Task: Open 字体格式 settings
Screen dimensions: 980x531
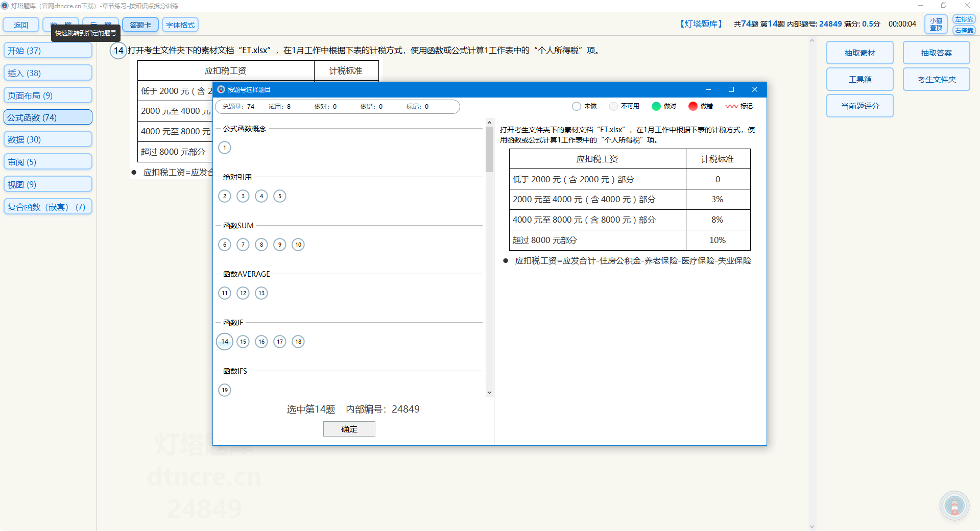Action: tap(180, 25)
